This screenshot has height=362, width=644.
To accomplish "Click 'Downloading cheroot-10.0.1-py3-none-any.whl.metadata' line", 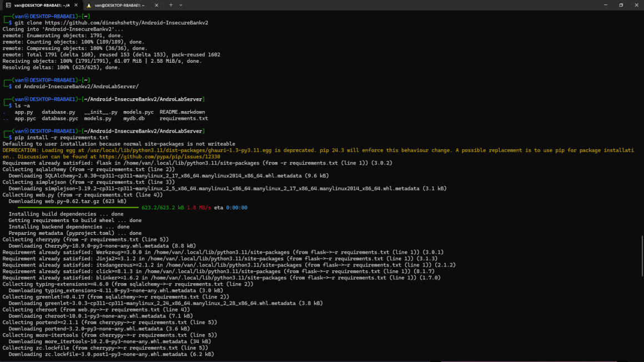I will click(100, 316).
